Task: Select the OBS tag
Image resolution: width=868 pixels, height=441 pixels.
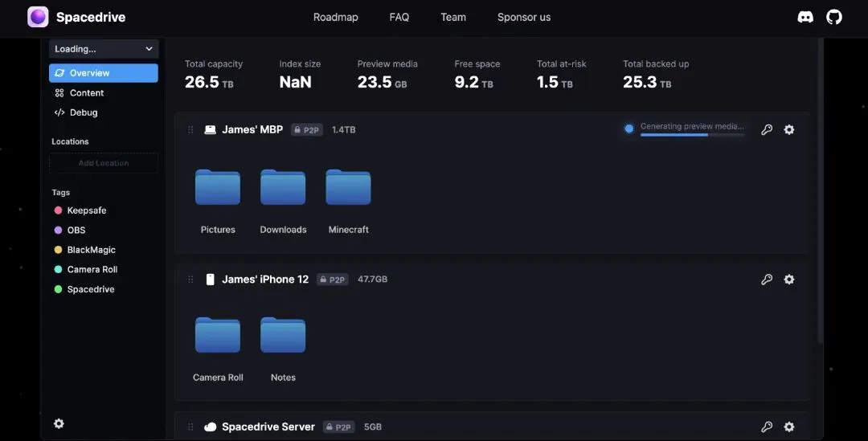Action: click(x=70, y=231)
